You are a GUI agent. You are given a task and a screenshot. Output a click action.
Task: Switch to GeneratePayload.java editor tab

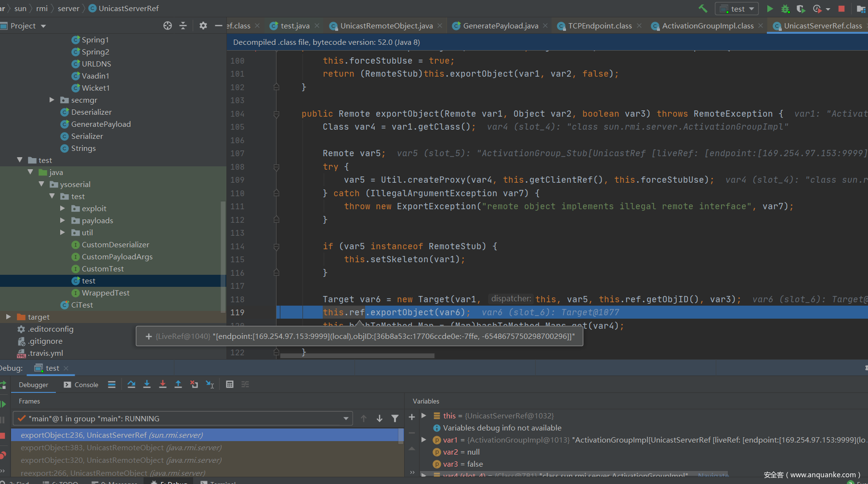coord(500,26)
